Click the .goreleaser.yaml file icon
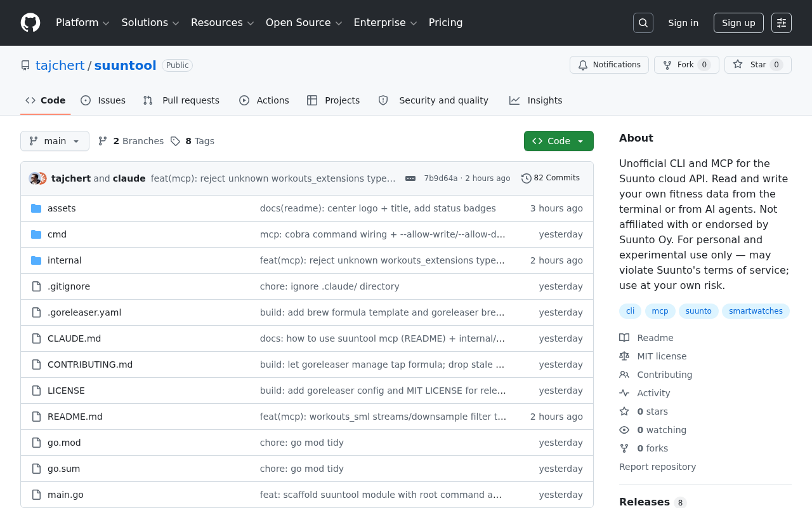This screenshot has height=508, width=812. tap(36, 312)
